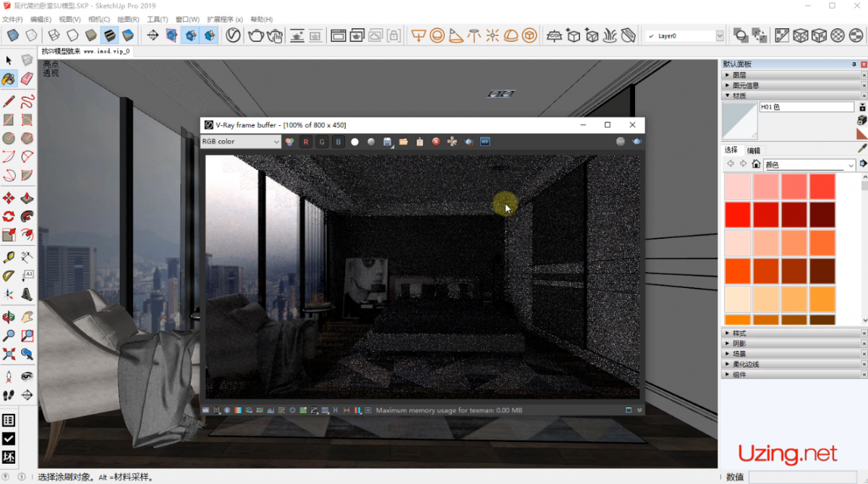Open the 扩展程序 menu
The height and width of the screenshot is (484, 868).
(x=224, y=20)
